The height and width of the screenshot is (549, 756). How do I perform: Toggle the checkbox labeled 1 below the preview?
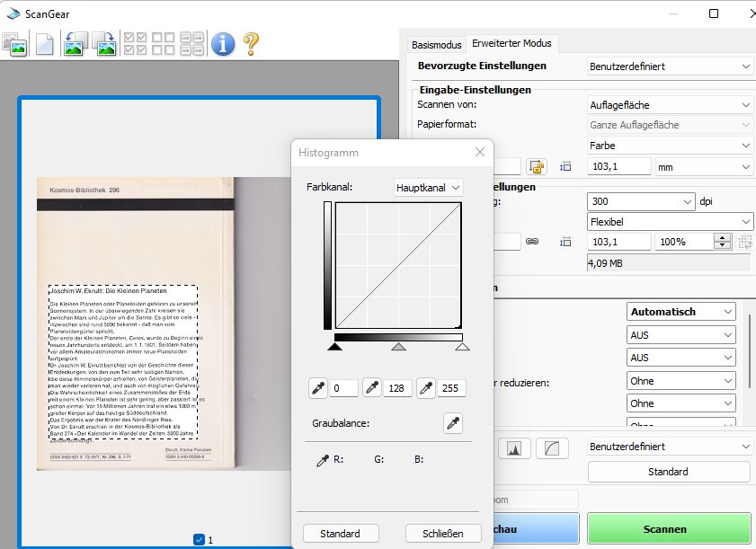coord(199,540)
